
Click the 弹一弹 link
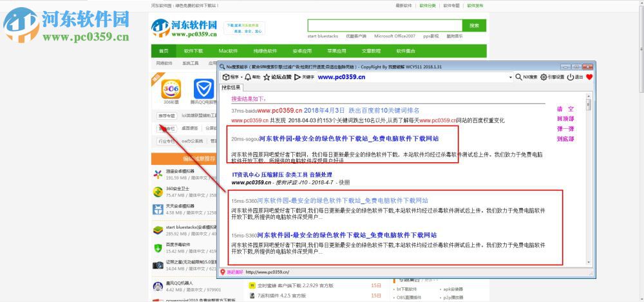565,129
